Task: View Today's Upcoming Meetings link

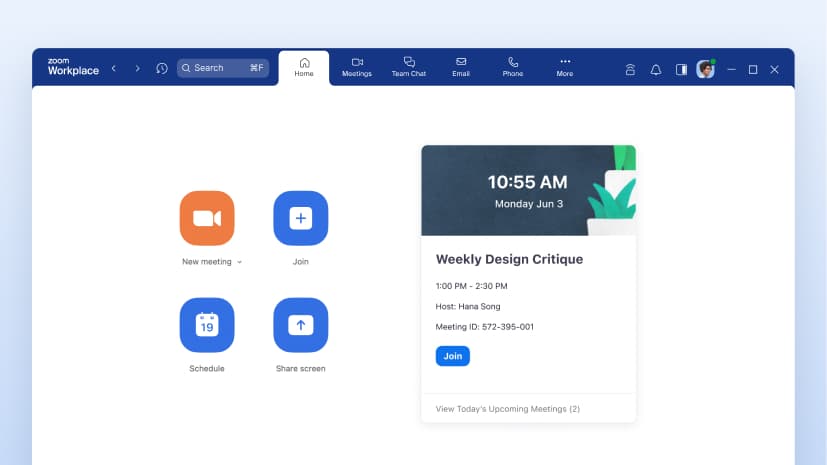Action: (x=508, y=409)
